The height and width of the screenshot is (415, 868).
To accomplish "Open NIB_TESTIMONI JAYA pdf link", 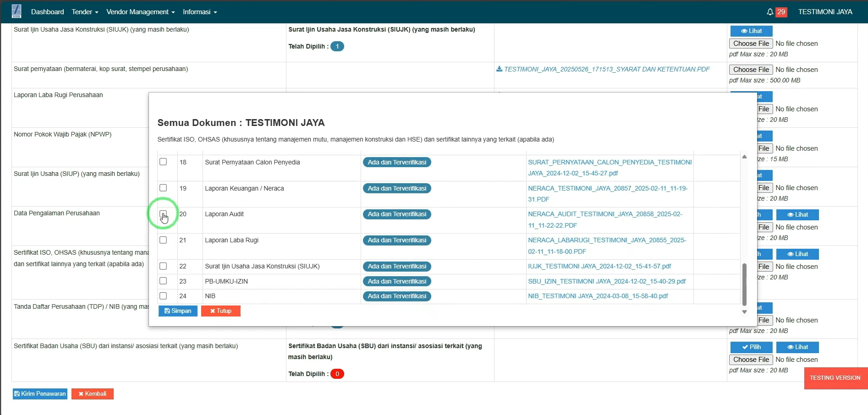I will 598,296.
